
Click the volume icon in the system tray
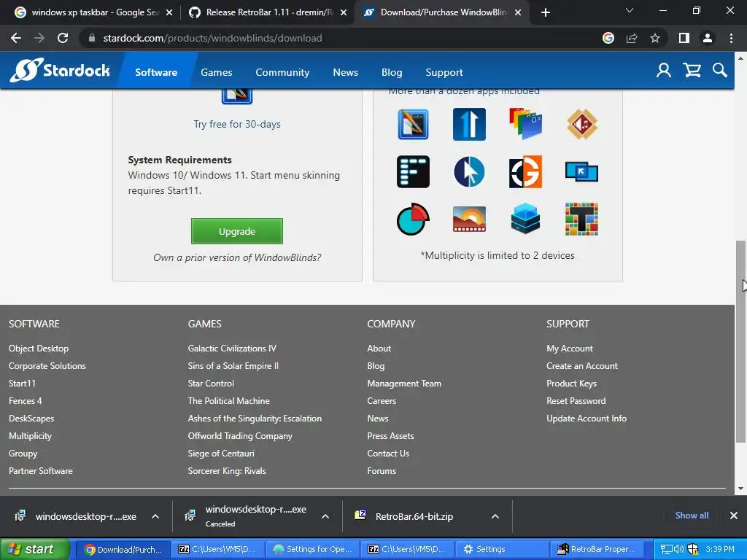(x=678, y=549)
